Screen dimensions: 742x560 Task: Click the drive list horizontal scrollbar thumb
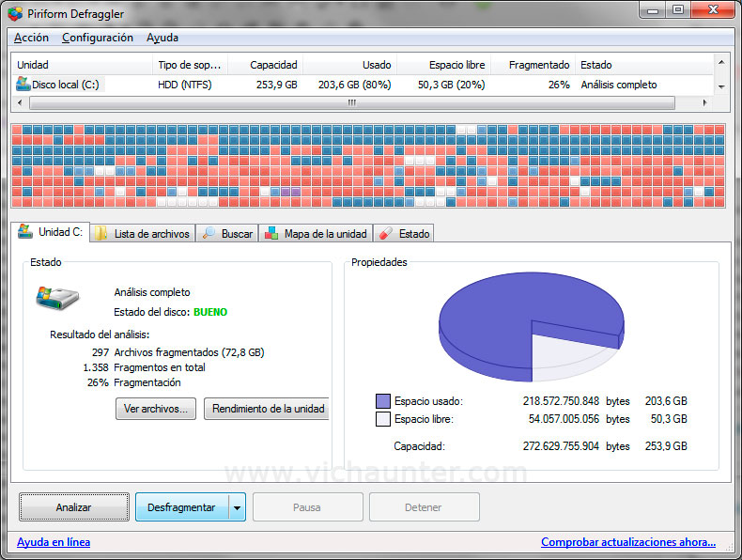[x=352, y=102]
